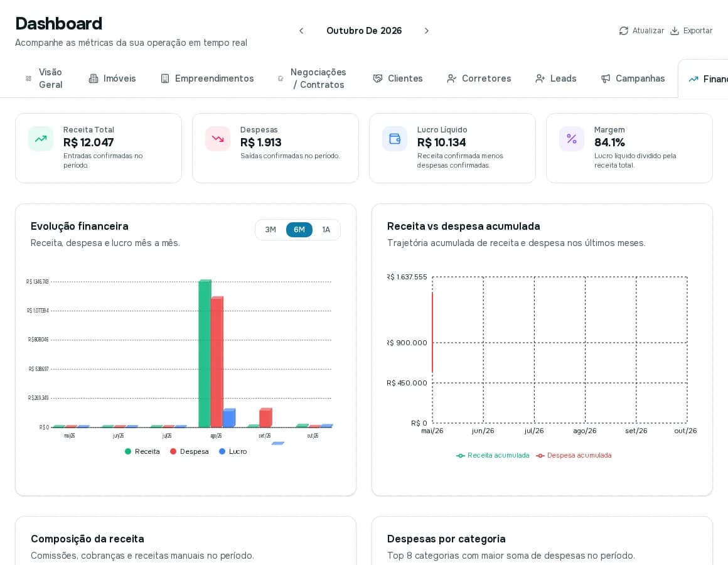Click the Exportar download icon

(675, 31)
